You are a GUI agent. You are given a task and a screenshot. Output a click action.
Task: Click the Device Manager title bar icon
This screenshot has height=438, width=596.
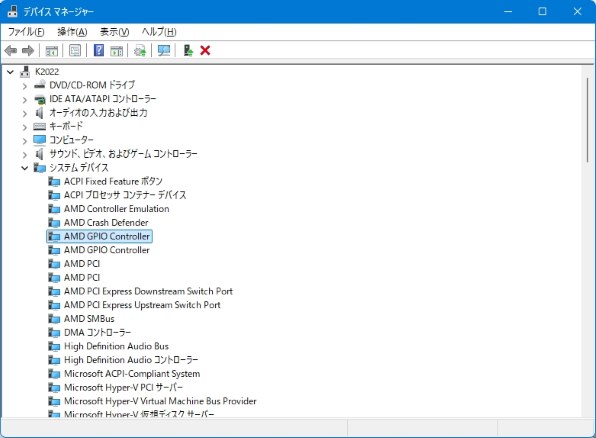tap(12, 11)
